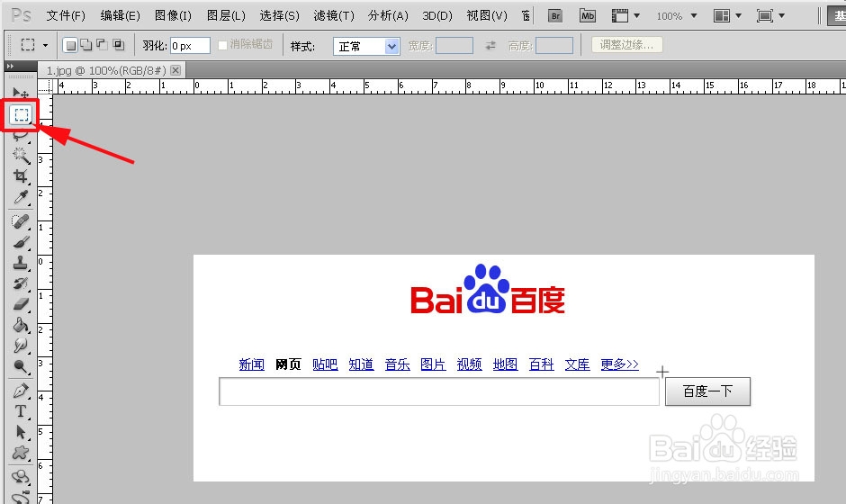The width and height of the screenshot is (846, 504).
Task: Click the Ps application logo
Action: point(21,15)
